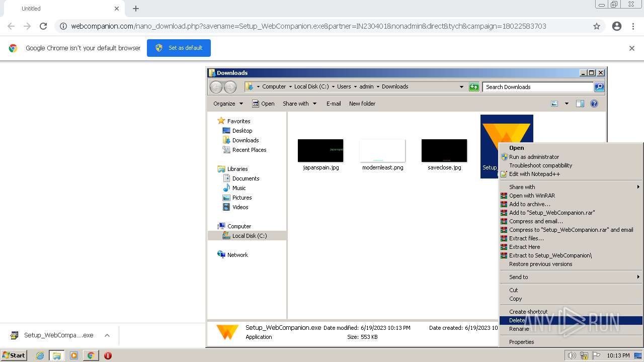Screen dimensions: 644x362
Task: View site information icon in address bar
Action: pos(63,26)
